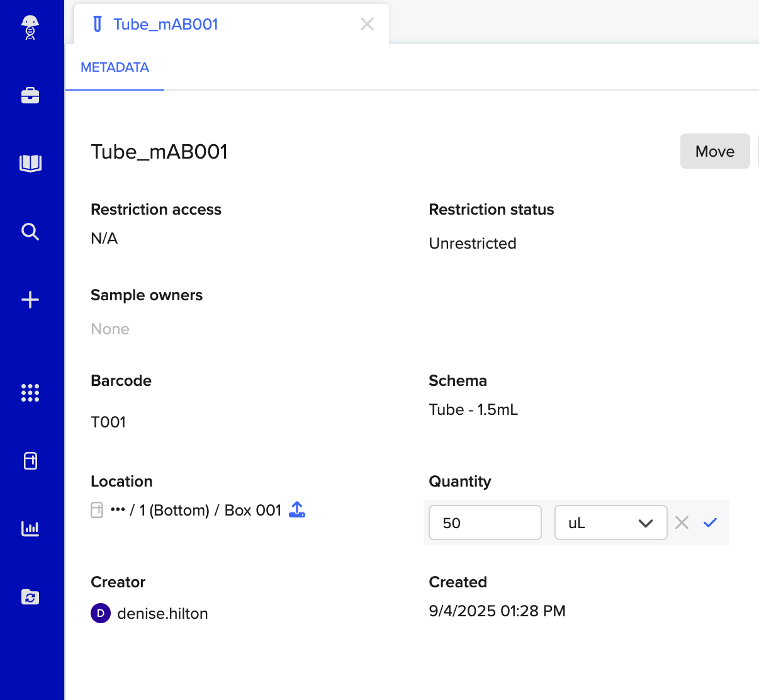Viewport: 759px width, 700px height.
Task: Open the notebook from the sidebar book icon
Action: pyautogui.click(x=30, y=163)
